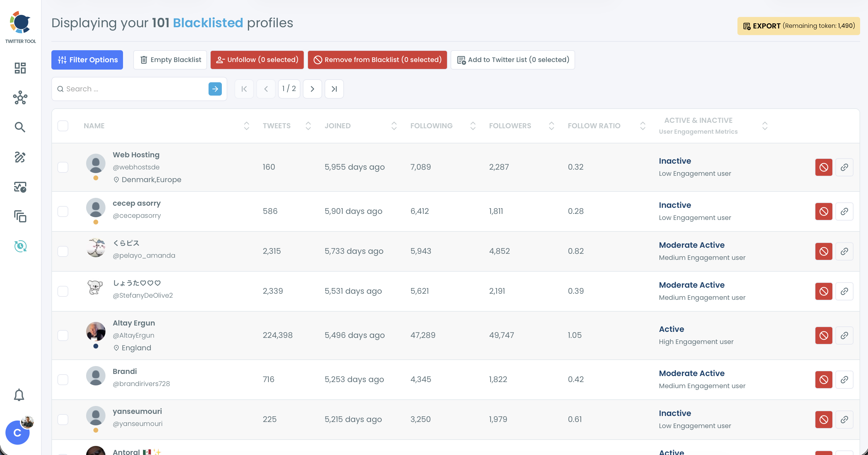Sort by the FOLLOWING column
This screenshot has height=455, width=868.
tap(473, 126)
